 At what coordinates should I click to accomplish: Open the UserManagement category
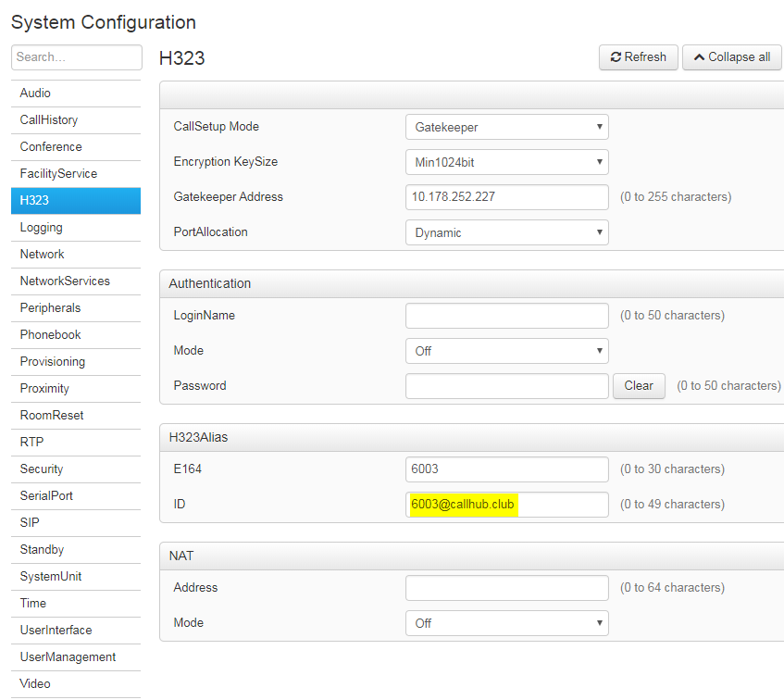click(x=76, y=657)
